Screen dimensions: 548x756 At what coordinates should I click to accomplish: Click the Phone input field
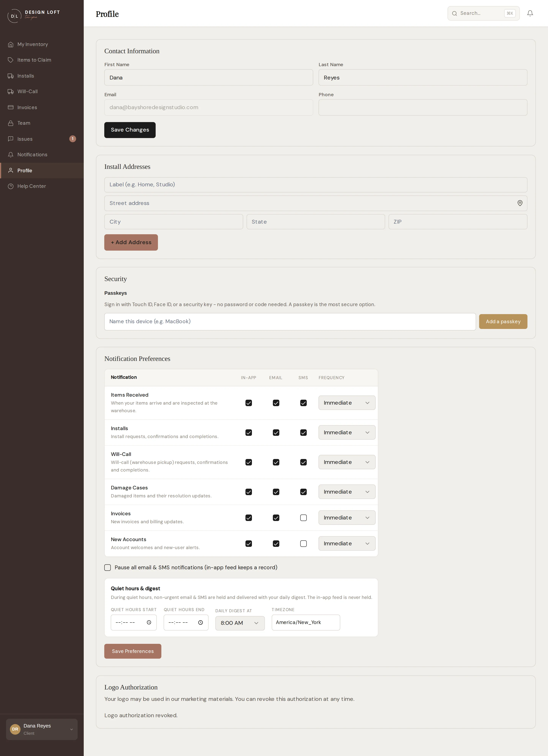[423, 108]
